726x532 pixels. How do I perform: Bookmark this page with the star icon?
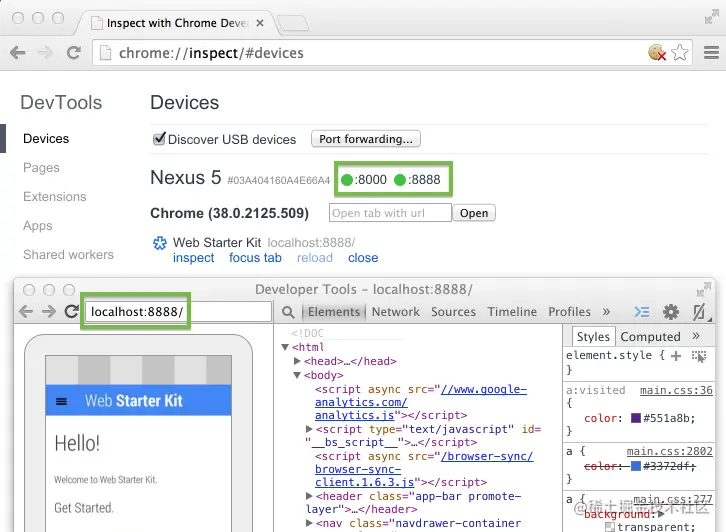(680, 52)
